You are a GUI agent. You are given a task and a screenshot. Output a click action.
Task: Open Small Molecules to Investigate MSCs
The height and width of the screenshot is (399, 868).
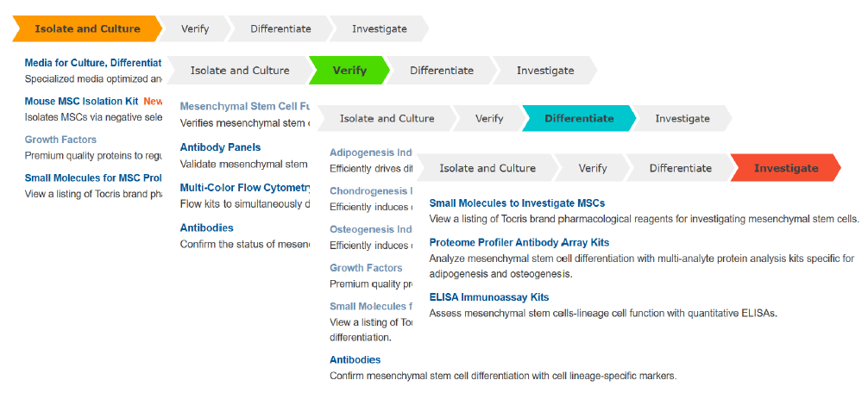pos(517,203)
